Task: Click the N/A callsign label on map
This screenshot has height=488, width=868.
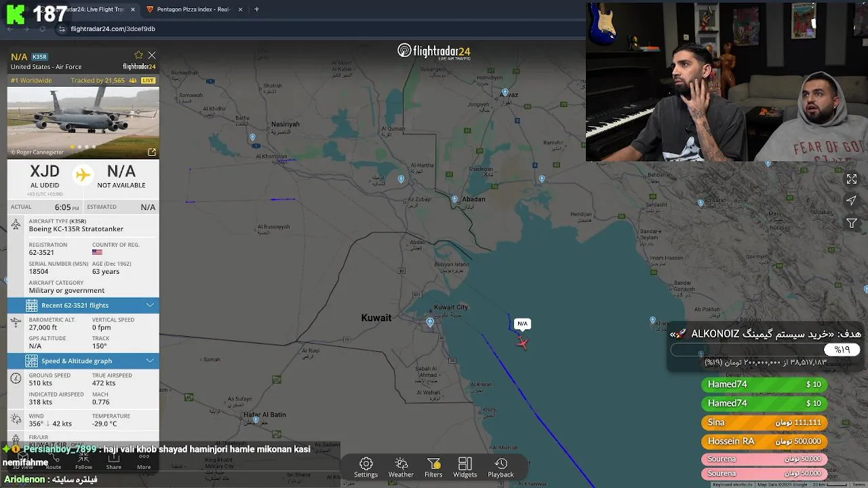Action: tap(522, 324)
